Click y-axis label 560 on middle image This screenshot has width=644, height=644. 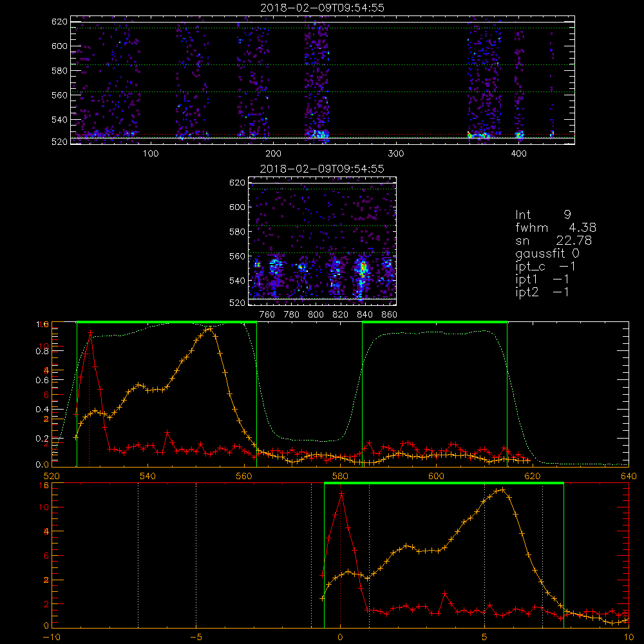(x=238, y=256)
